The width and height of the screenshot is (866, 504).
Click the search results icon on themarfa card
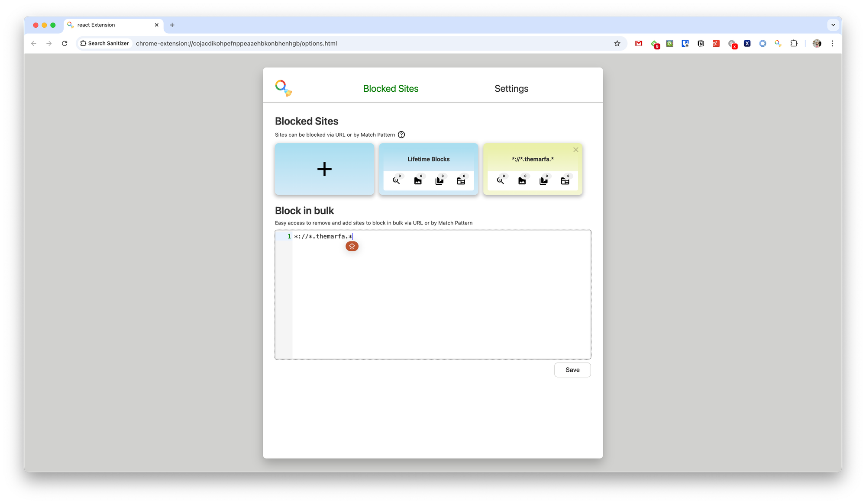click(501, 181)
